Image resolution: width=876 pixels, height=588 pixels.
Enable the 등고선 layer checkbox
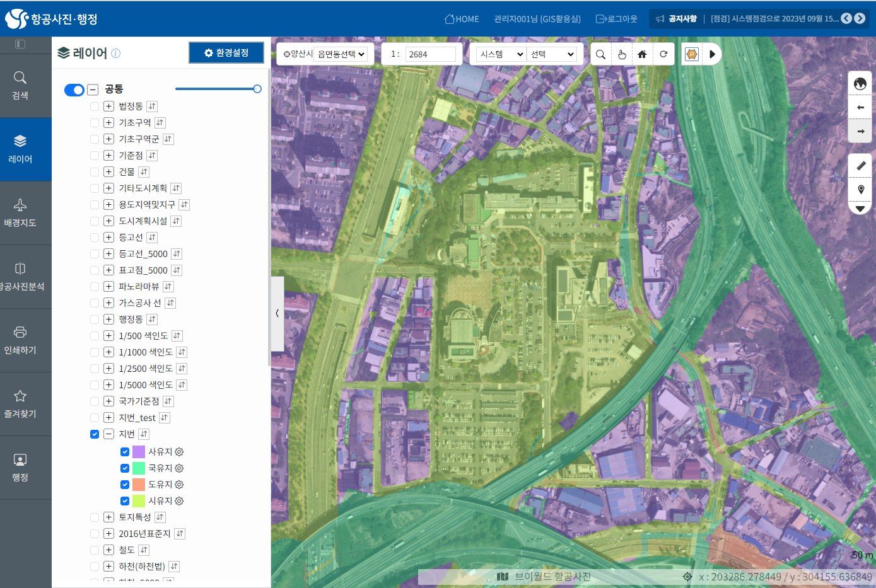tap(95, 238)
